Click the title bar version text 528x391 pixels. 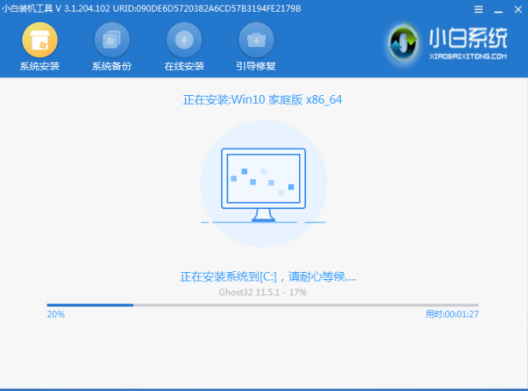click(151, 8)
